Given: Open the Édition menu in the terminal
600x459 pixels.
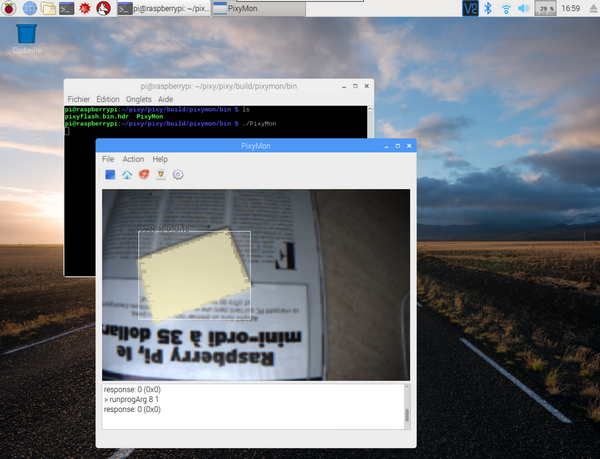Looking at the screenshot, I should pyautogui.click(x=108, y=99).
